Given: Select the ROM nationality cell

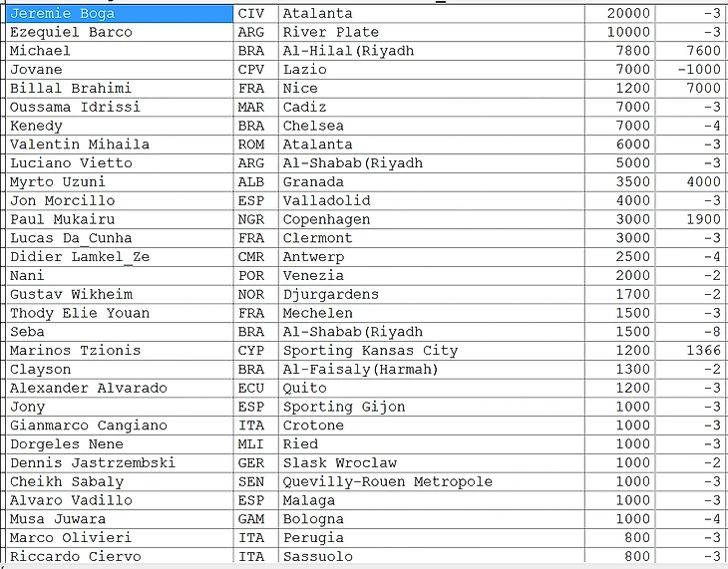Looking at the screenshot, I should pyautogui.click(x=256, y=144).
